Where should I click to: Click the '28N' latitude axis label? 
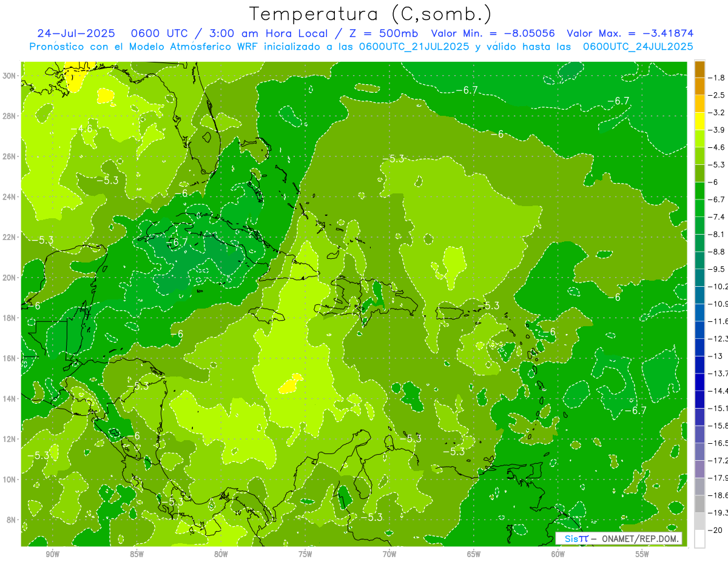pos(9,116)
